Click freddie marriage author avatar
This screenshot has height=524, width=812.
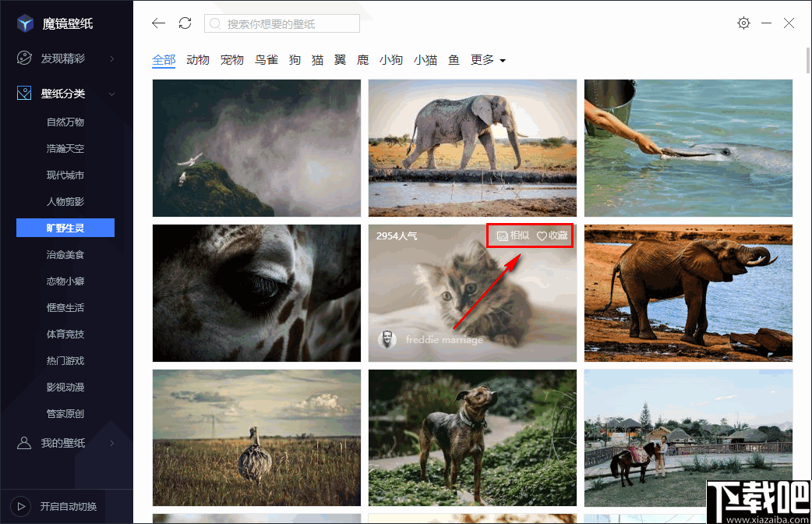(x=387, y=339)
